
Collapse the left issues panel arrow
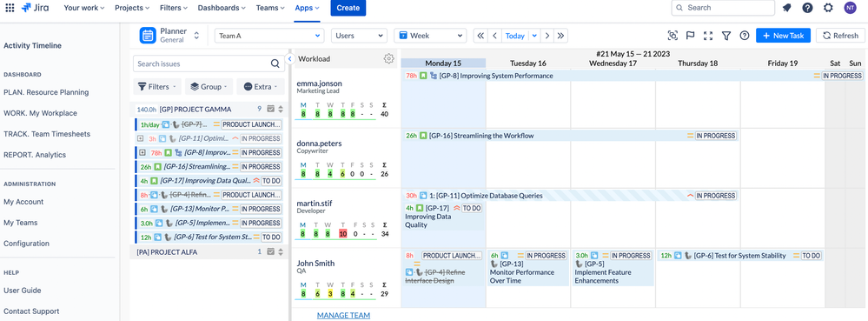(289, 59)
